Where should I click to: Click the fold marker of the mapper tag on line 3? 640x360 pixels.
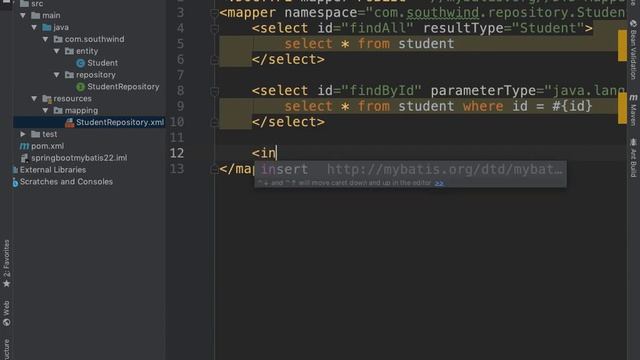pyautogui.click(x=214, y=13)
